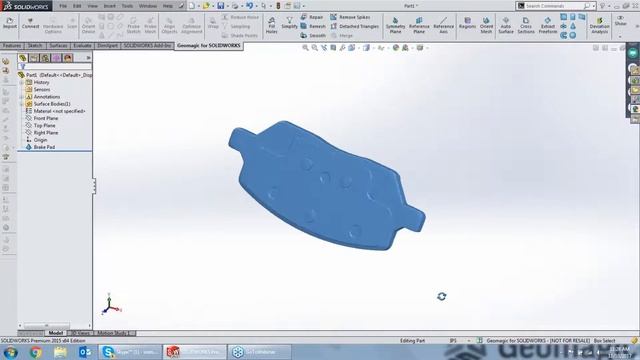Click the Save icon in the title toolbar
Screen dimensions: 640x360
click(x=220, y=6)
